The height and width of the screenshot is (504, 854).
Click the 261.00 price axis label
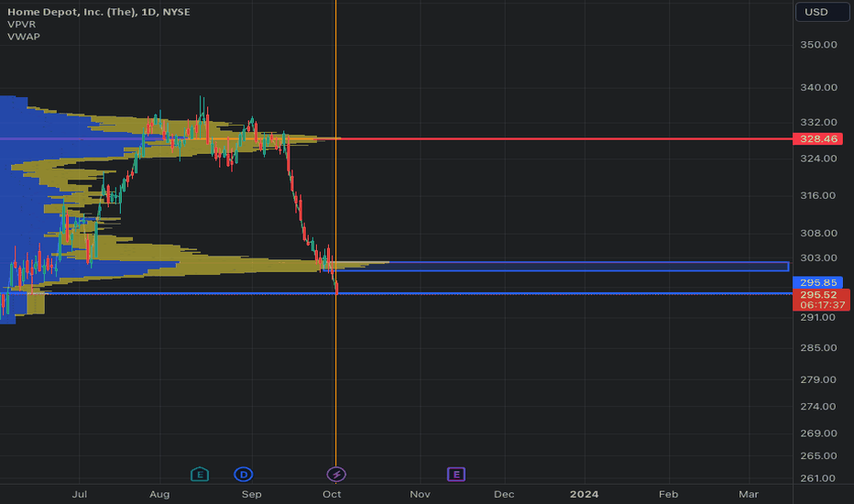click(818, 478)
